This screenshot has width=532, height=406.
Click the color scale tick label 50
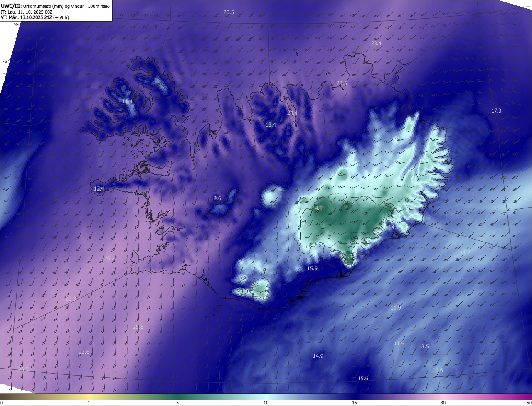(529, 403)
